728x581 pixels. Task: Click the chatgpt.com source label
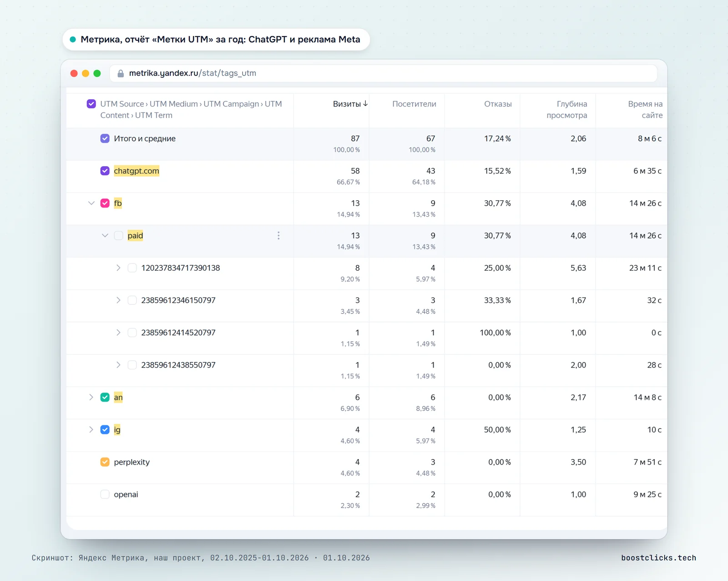(x=136, y=171)
